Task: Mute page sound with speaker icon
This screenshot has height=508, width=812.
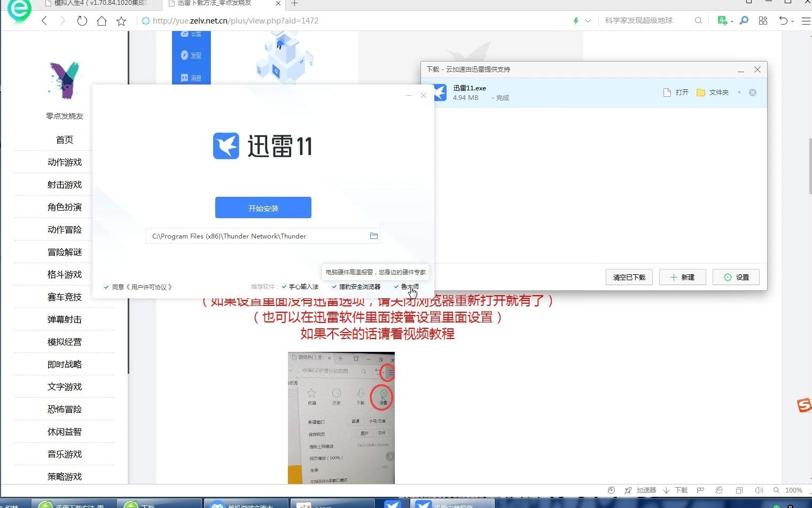Action: 759,490
